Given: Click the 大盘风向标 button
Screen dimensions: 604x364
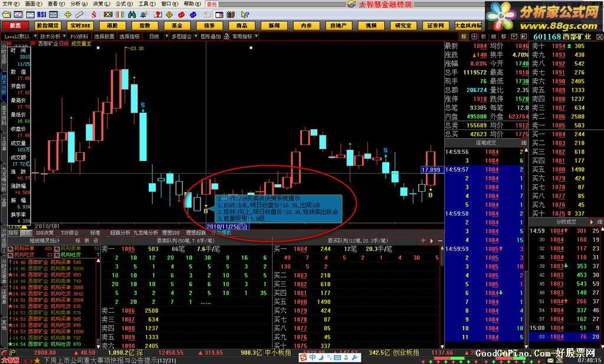Looking at the screenshot, I should click(x=468, y=26).
